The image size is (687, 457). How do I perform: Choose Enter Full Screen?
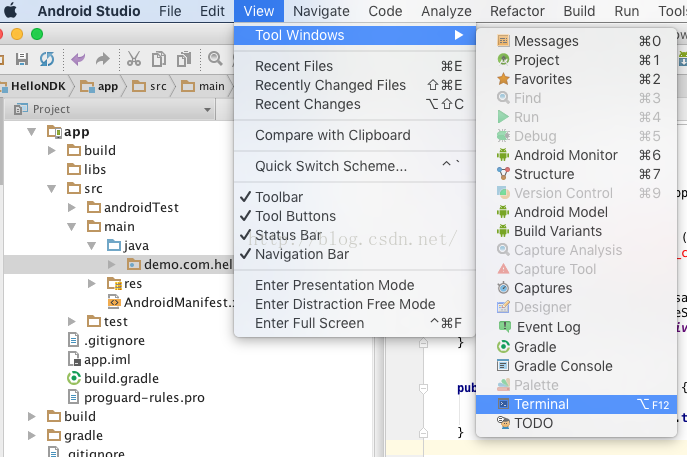[x=355, y=323]
